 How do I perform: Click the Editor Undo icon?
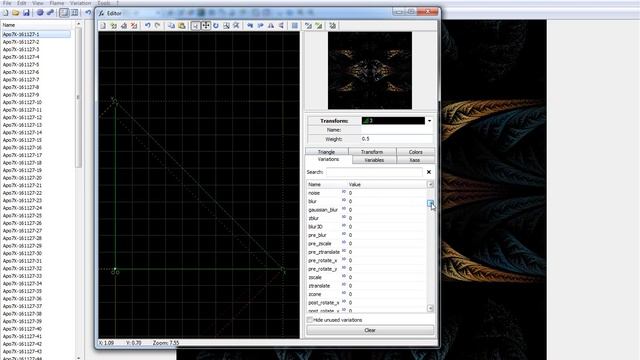(x=148, y=26)
